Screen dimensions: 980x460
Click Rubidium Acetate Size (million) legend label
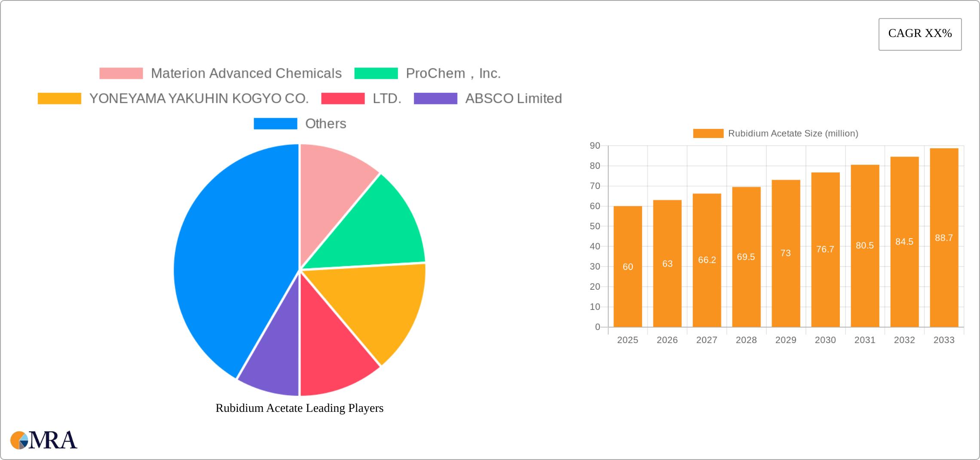[793, 133]
